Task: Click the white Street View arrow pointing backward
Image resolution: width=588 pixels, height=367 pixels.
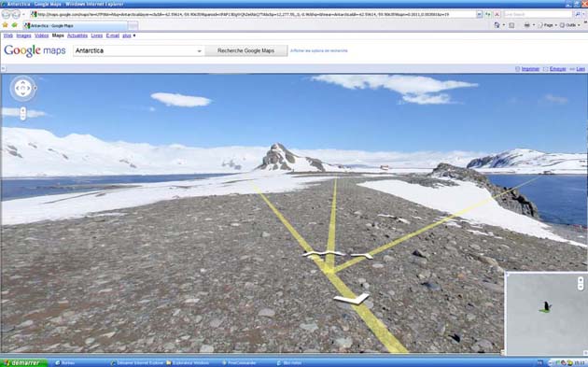Action: (351, 299)
